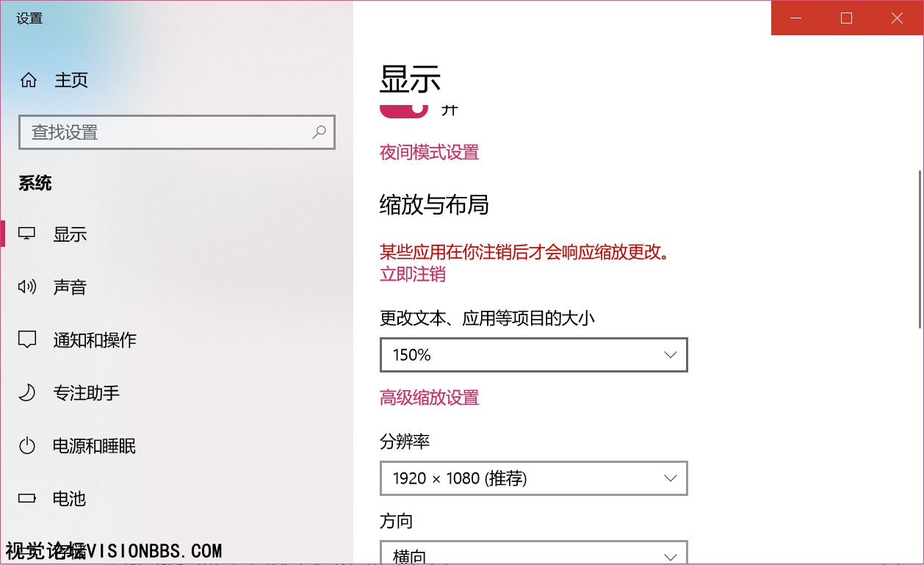
Task: Click the Home icon in sidebar
Action: tap(29, 80)
